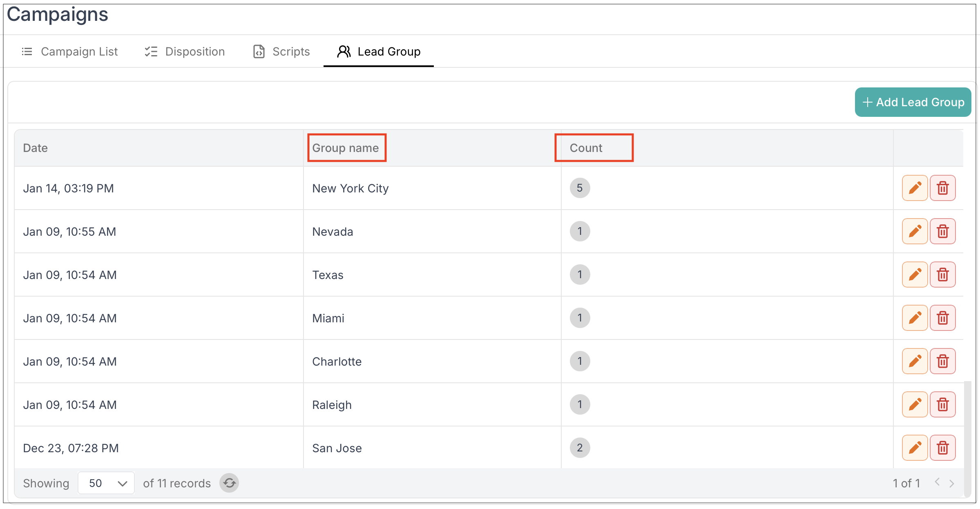Edit the San Jose lead group

click(914, 448)
